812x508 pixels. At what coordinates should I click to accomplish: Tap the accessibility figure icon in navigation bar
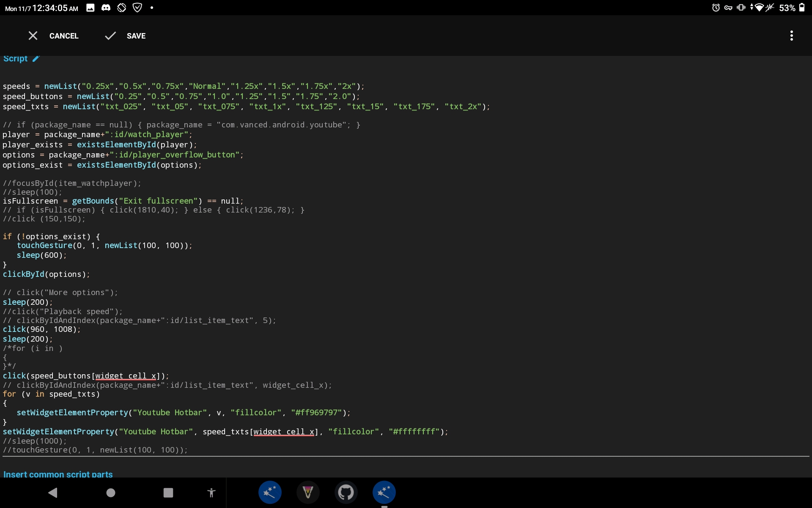point(211,493)
